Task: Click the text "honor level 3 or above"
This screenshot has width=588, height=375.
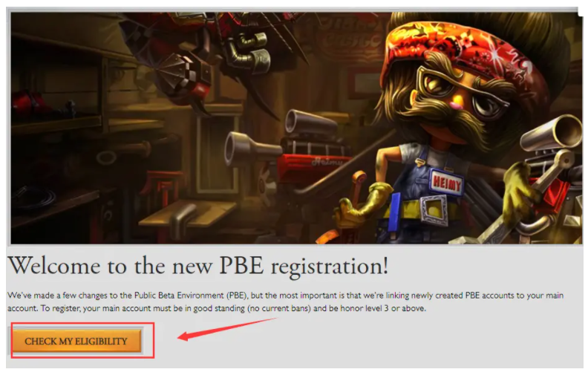Action: (383, 308)
